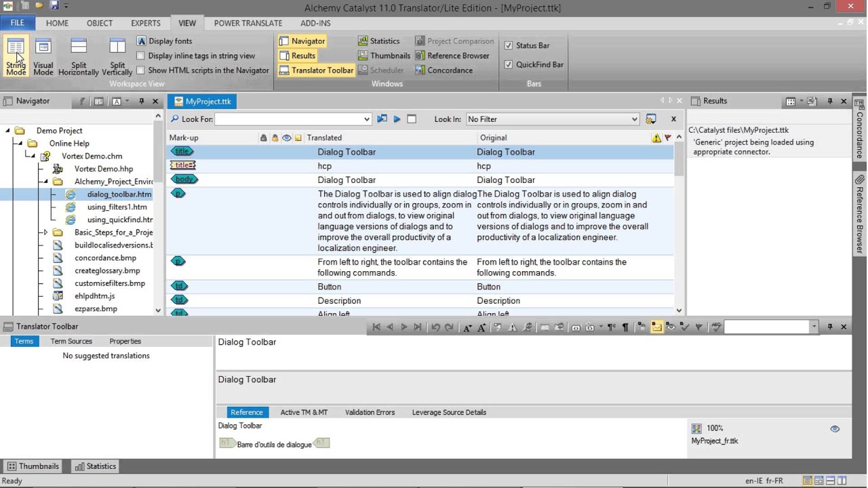Click the spell check ABC icon

click(x=716, y=327)
